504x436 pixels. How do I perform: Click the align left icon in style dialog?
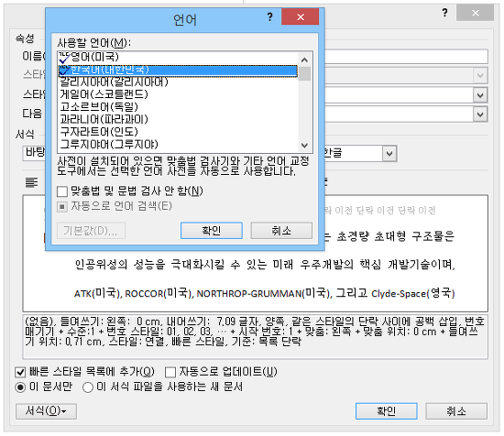coord(31,182)
